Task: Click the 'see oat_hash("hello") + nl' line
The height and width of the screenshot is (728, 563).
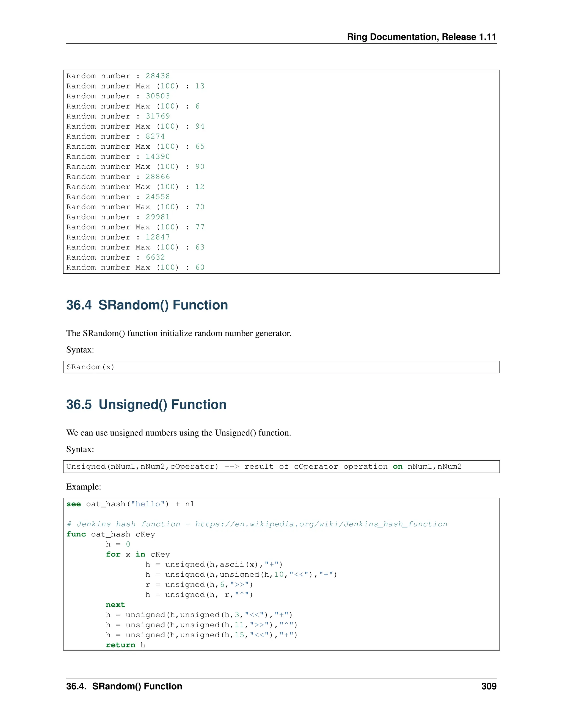Action: [130, 504]
